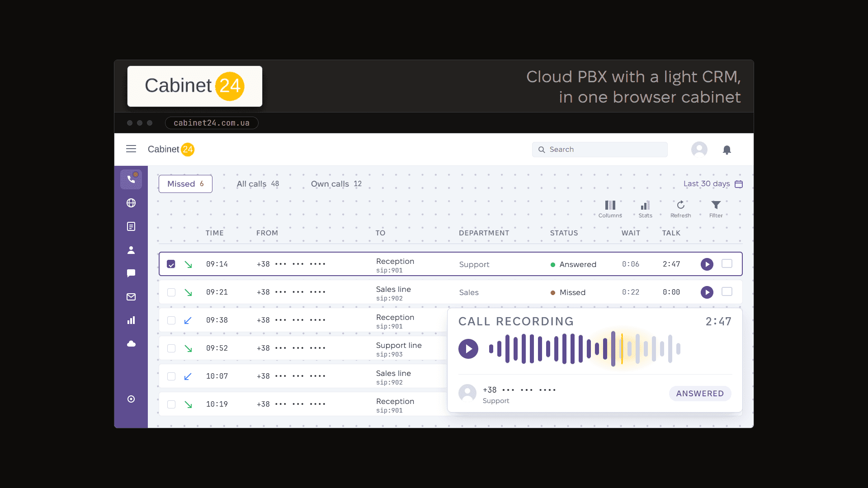
Task: Switch to the All calls tab
Action: pos(258,184)
